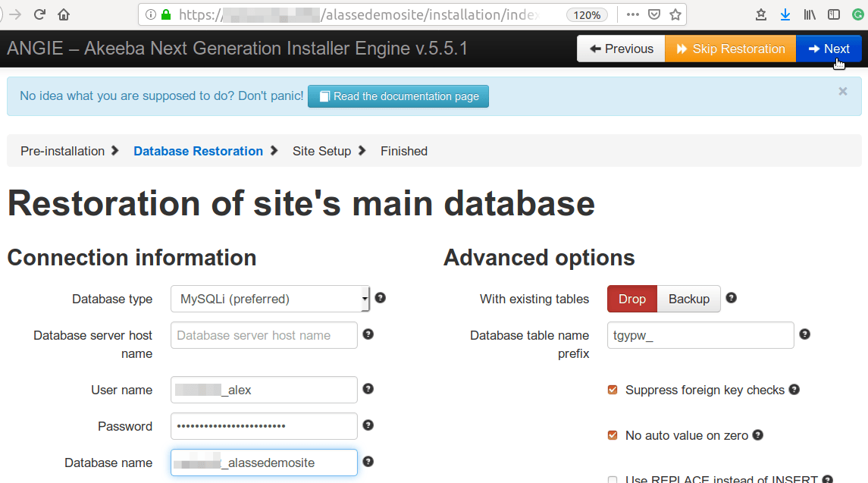Select the Finished step

[404, 151]
